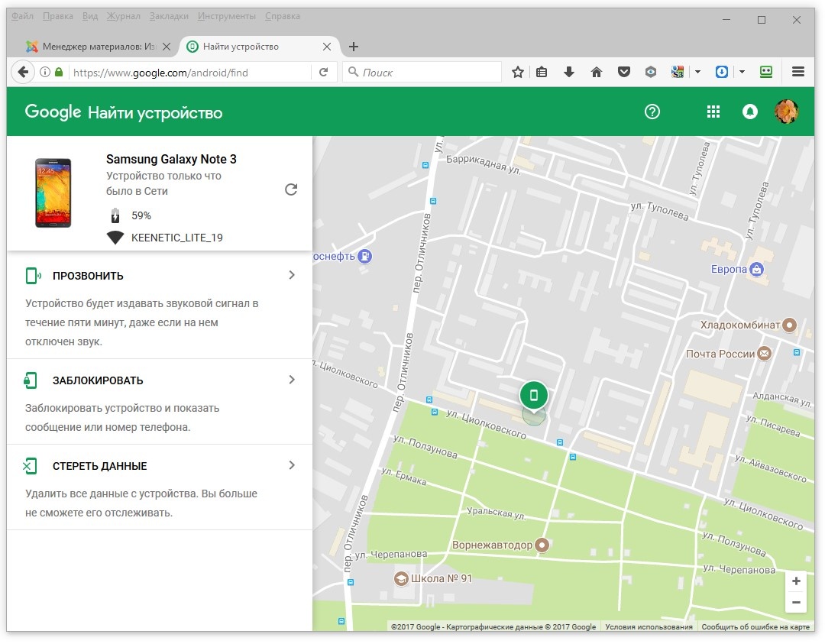This screenshot has width=825, height=644.
Task: Open the Инструменты menu
Action: pos(227,16)
